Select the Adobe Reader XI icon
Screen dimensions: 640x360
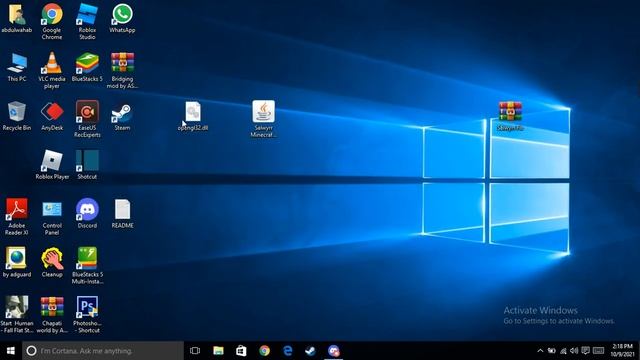pos(17,209)
